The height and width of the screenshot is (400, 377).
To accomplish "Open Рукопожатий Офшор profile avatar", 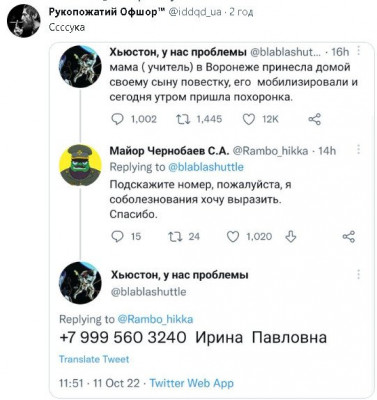I will (x=23, y=20).
